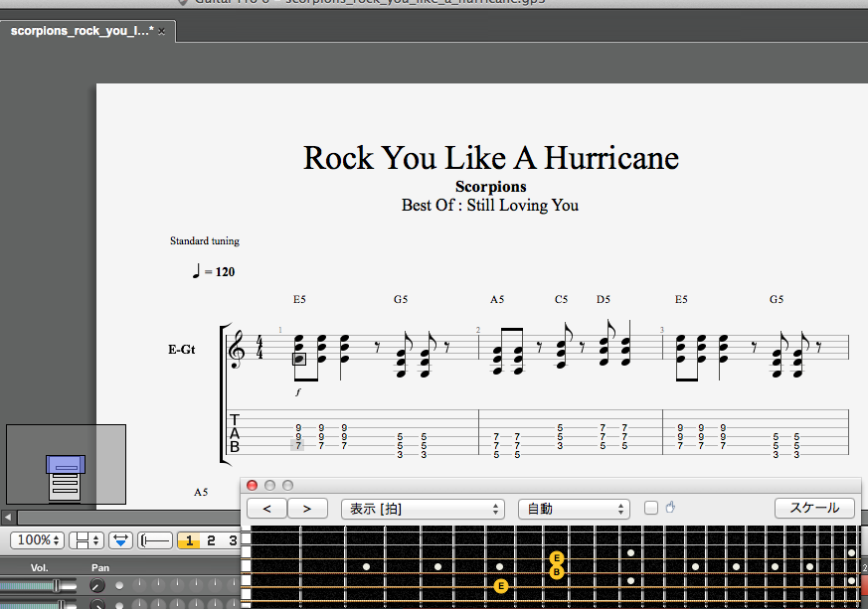Viewport: 868px width, 609px height.
Task: Click the Best Of : Still Loving You album line
Action: pyautogui.click(x=490, y=206)
